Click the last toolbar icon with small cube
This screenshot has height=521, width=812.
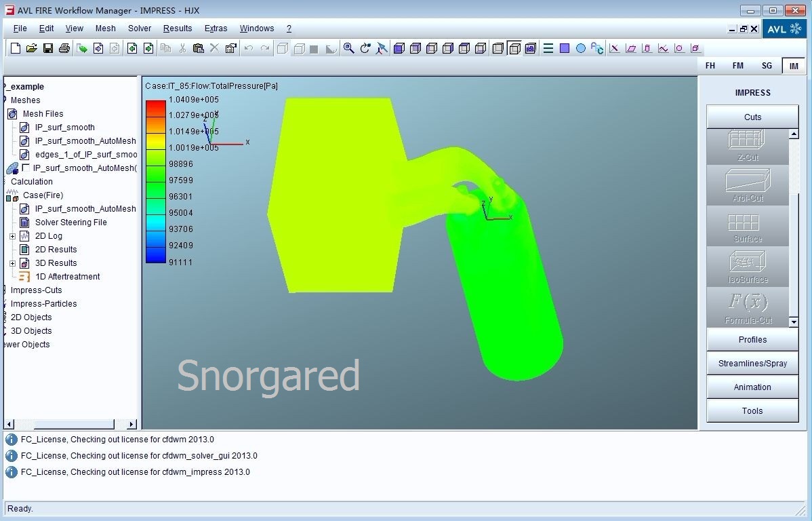click(695, 48)
